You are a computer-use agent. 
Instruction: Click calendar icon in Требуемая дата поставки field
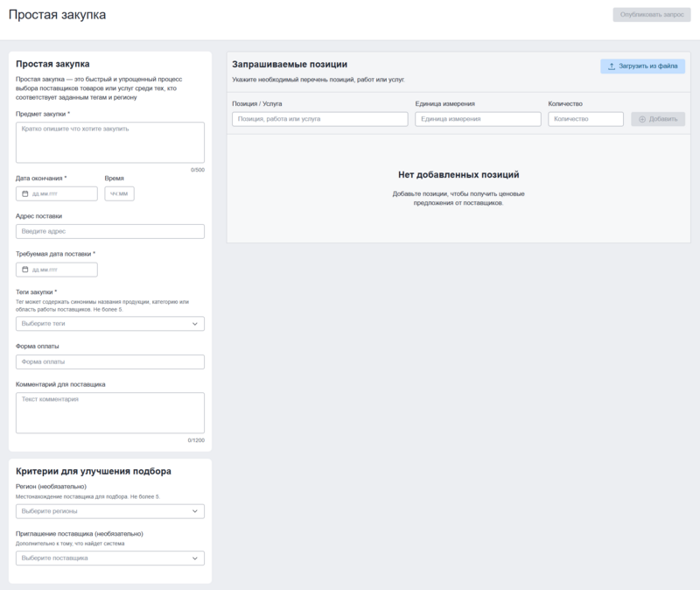(x=25, y=270)
